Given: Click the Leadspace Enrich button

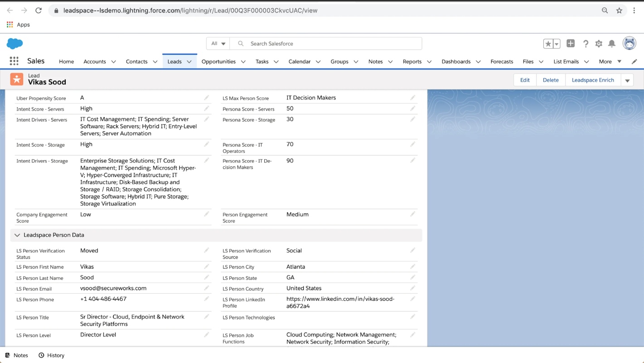Looking at the screenshot, I should (x=593, y=80).
